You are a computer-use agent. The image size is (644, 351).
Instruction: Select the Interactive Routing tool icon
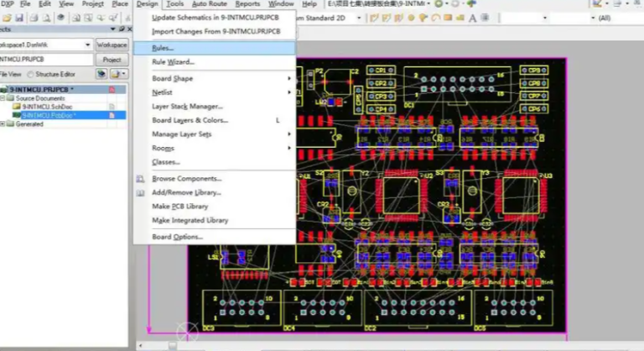point(374,18)
